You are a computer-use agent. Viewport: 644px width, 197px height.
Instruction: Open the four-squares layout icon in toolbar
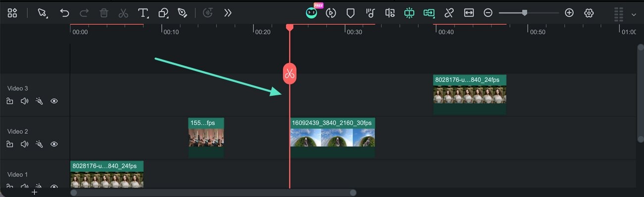pos(12,13)
